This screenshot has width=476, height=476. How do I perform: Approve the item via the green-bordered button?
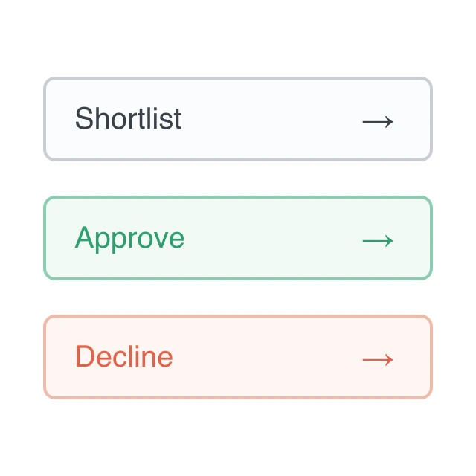pos(238,238)
